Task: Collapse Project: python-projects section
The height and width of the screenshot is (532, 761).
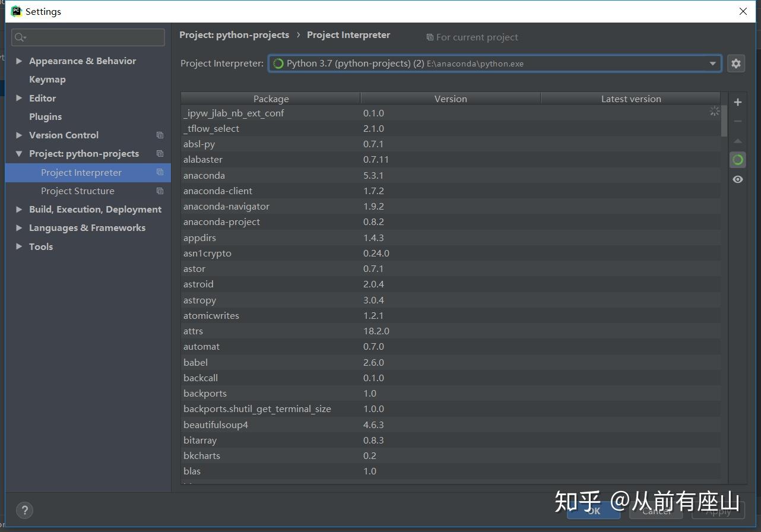Action: coord(19,154)
